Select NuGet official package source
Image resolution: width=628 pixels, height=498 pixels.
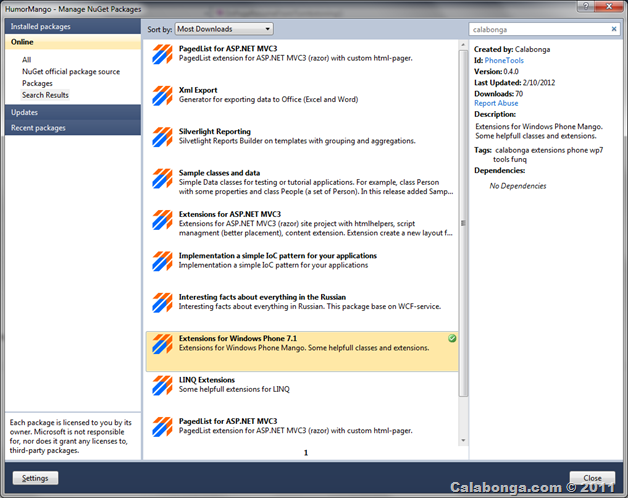click(71, 72)
